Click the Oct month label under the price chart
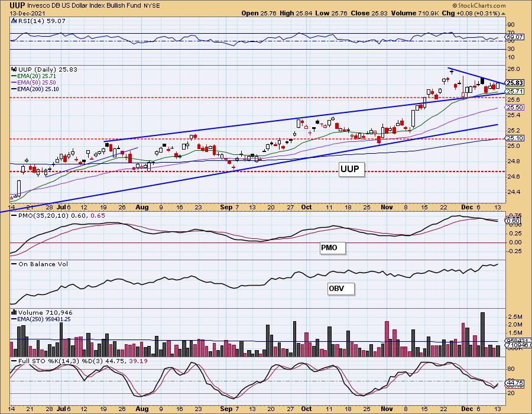The height and width of the screenshot is (414, 532). tap(306, 207)
